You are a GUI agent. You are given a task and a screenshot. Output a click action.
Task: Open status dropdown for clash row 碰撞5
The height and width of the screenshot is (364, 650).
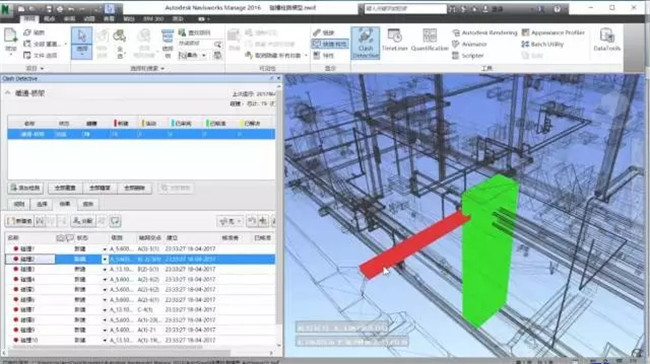click(x=104, y=290)
